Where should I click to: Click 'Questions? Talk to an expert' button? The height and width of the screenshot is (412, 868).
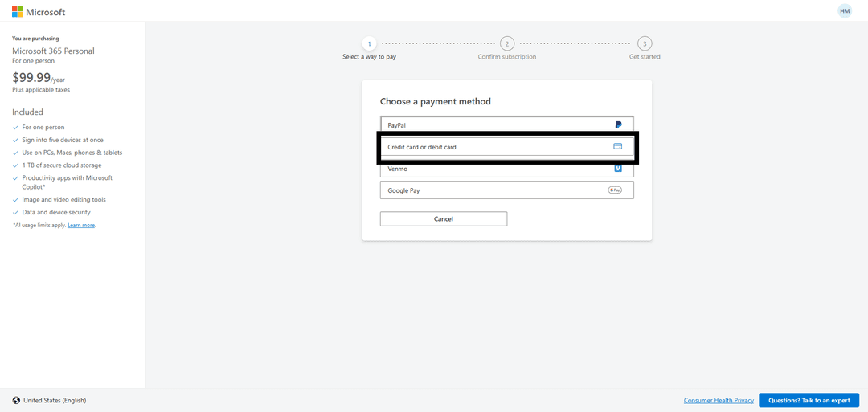(809, 400)
